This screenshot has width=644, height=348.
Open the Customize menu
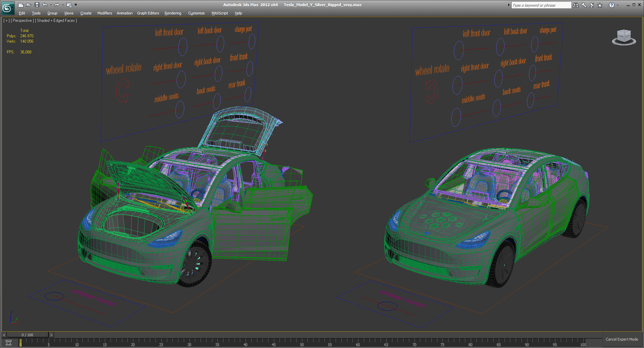196,13
